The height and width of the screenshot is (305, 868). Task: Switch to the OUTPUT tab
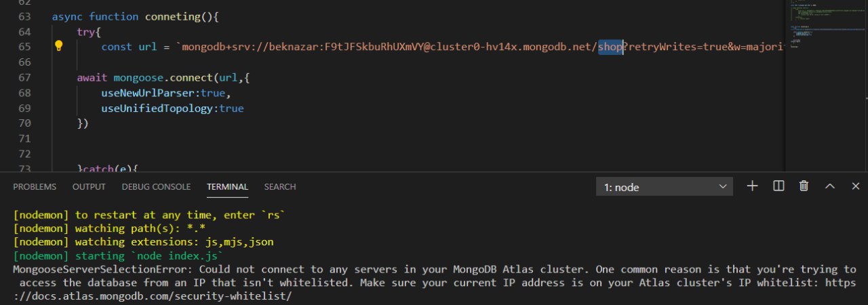(89, 186)
